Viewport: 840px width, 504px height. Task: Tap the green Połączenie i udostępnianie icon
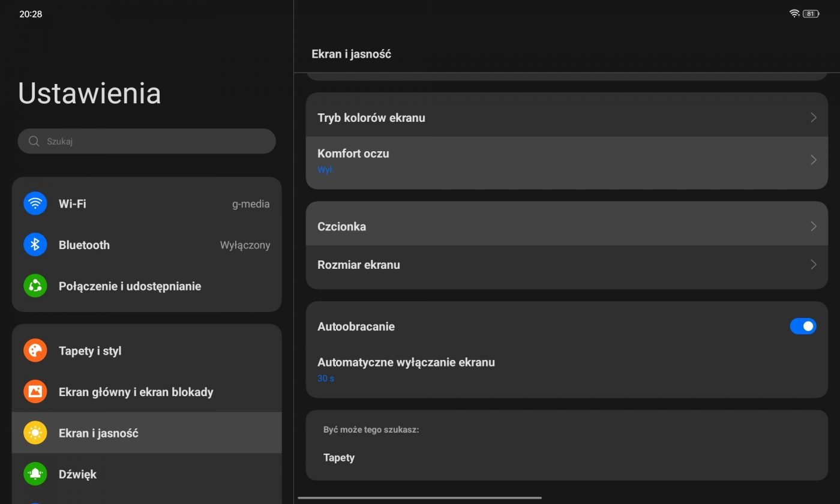click(35, 286)
